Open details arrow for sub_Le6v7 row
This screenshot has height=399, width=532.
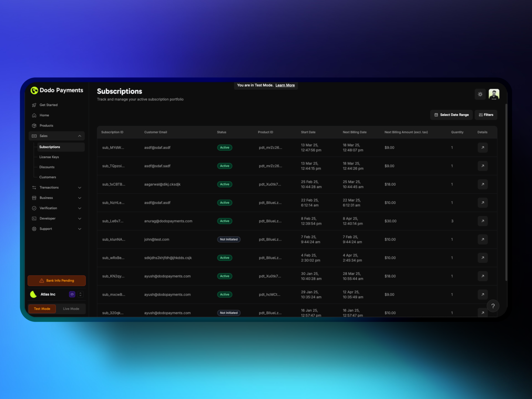click(482, 221)
